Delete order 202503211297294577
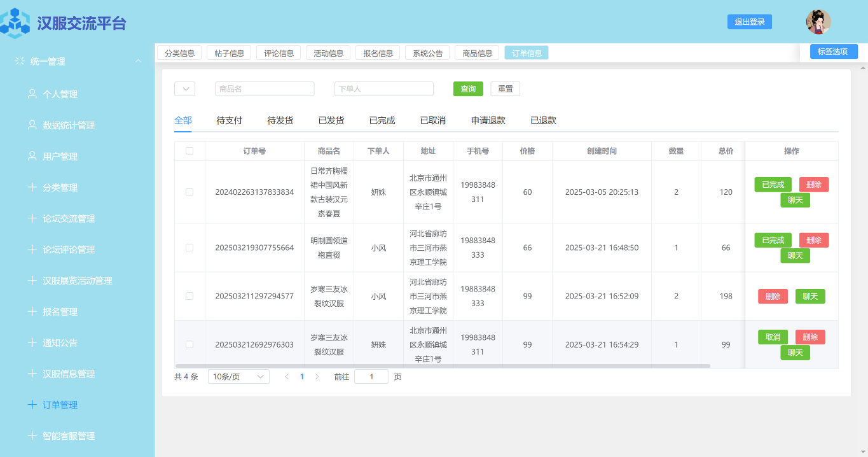 (x=773, y=296)
